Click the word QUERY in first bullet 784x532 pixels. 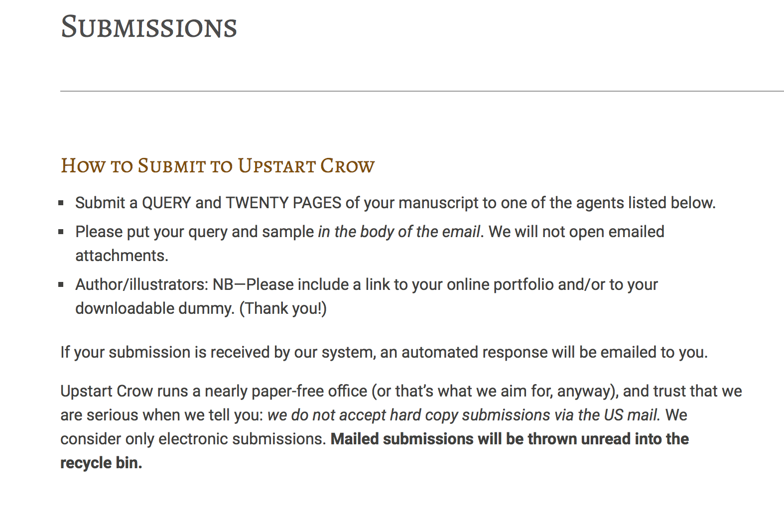pos(166,203)
